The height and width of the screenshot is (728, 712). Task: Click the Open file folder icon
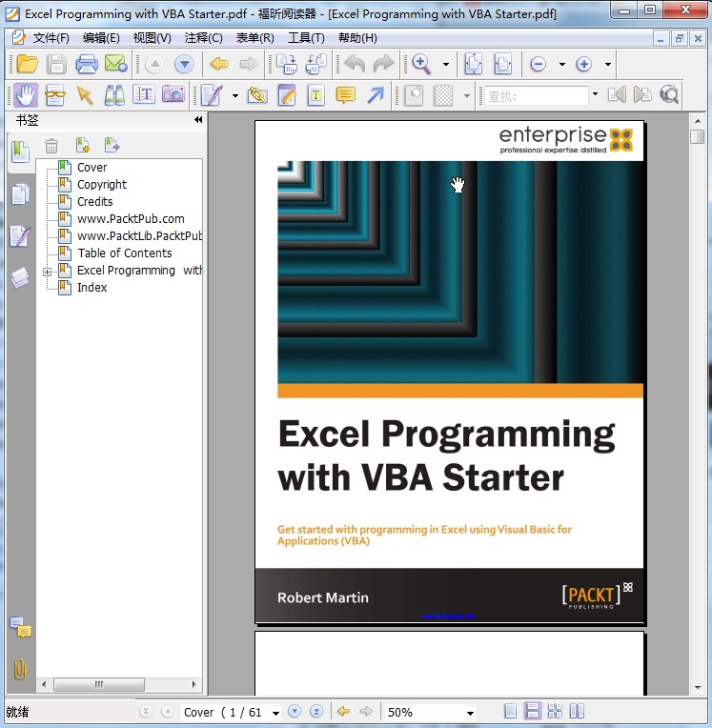[28, 64]
